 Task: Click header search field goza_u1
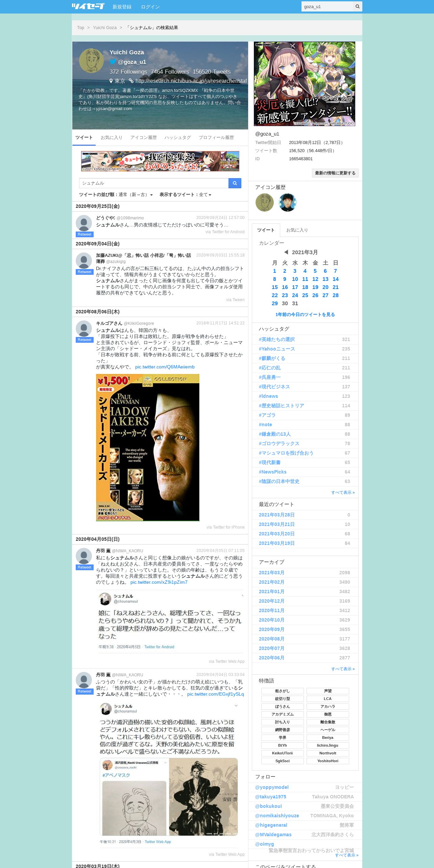click(327, 6)
